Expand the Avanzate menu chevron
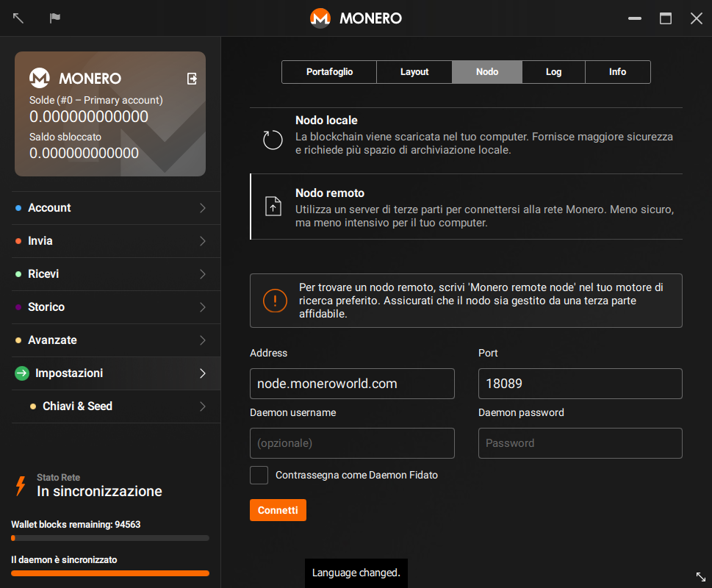 (203, 340)
